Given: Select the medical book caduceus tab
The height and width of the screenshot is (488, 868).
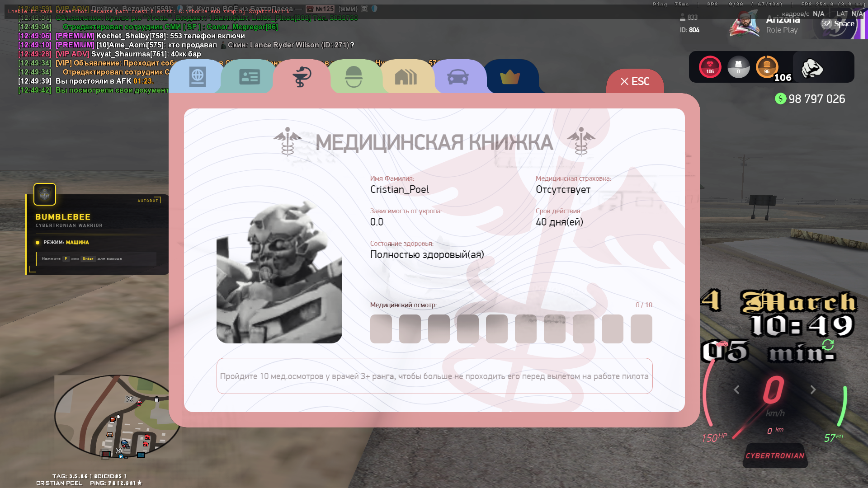Looking at the screenshot, I should point(302,77).
